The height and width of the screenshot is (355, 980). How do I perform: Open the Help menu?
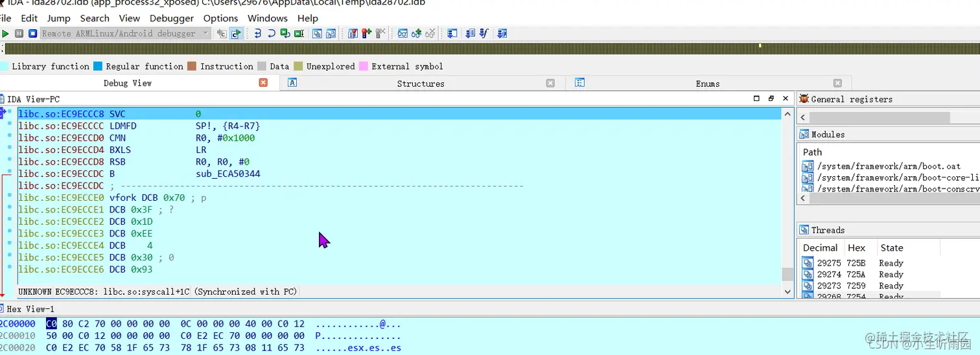pos(308,18)
